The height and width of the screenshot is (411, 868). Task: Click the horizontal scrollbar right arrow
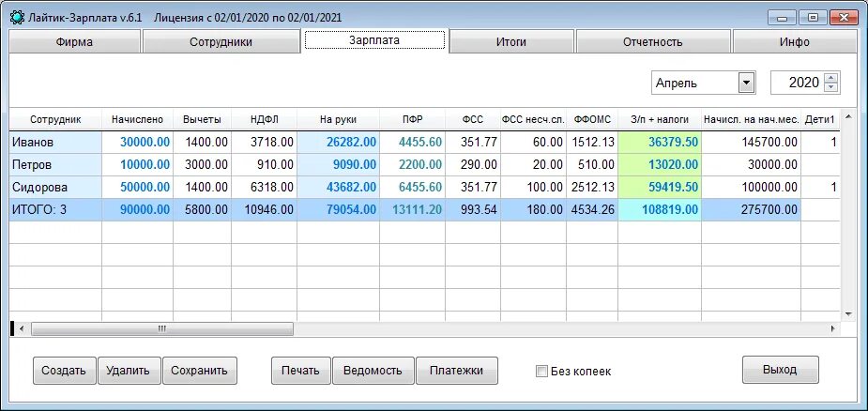point(832,328)
